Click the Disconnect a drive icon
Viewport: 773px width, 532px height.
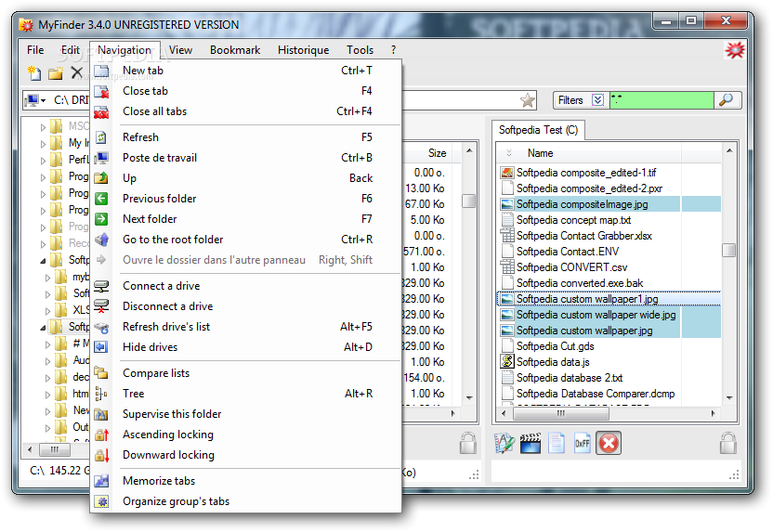pos(101,305)
